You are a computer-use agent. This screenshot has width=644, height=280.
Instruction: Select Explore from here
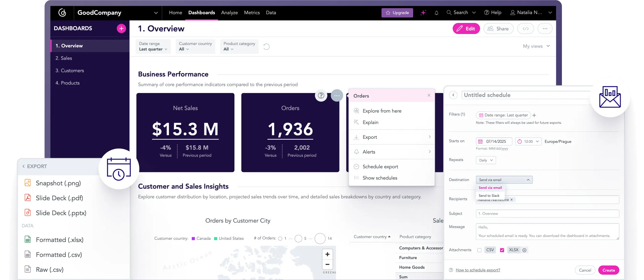tap(392, 111)
